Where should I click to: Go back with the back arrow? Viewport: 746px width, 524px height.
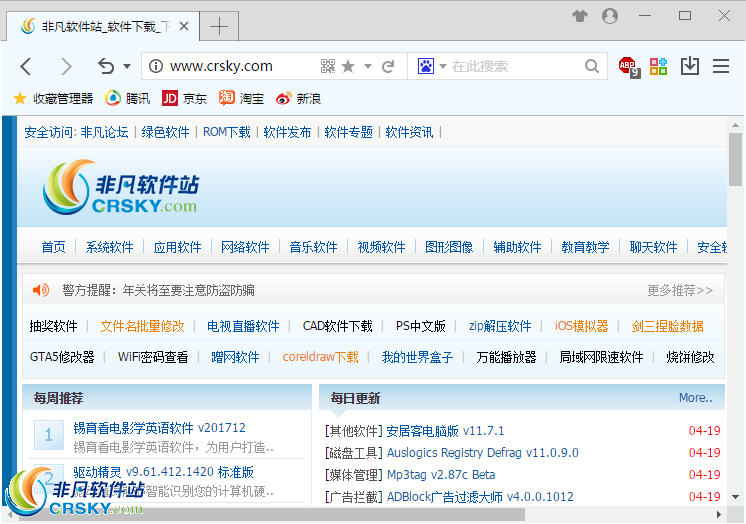26,67
